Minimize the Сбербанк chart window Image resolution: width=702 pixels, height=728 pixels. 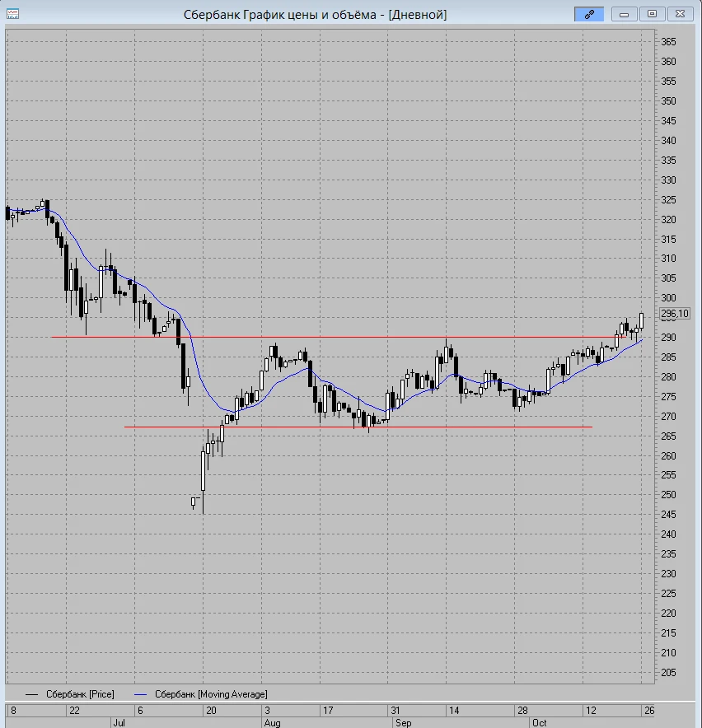point(624,14)
